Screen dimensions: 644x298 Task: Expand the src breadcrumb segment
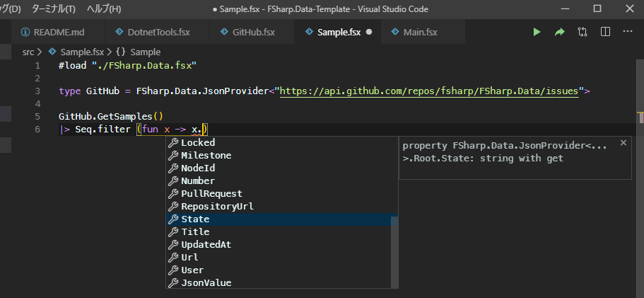28,52
